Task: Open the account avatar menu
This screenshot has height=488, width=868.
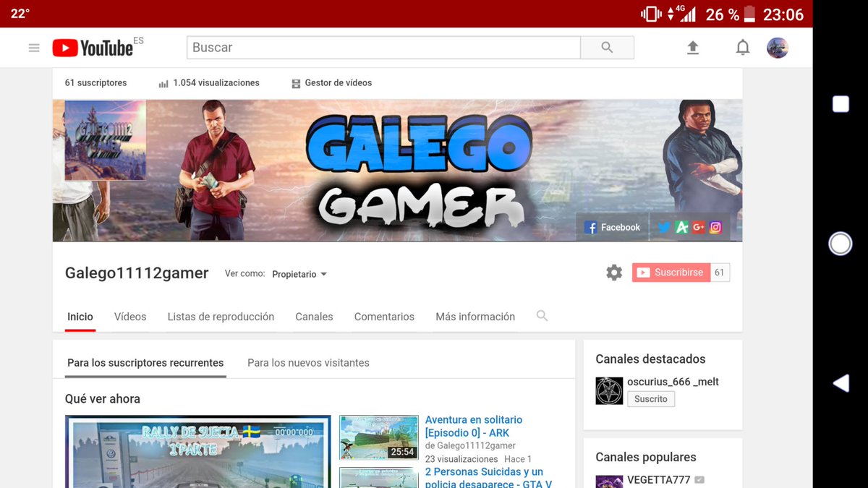Action: tap(778, 48)
